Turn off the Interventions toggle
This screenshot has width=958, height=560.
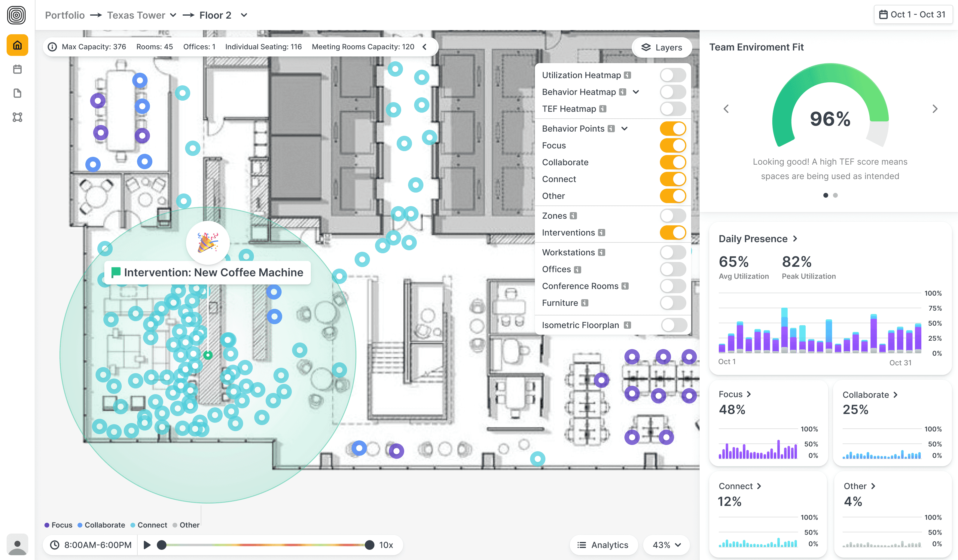[x=673, y=233]
